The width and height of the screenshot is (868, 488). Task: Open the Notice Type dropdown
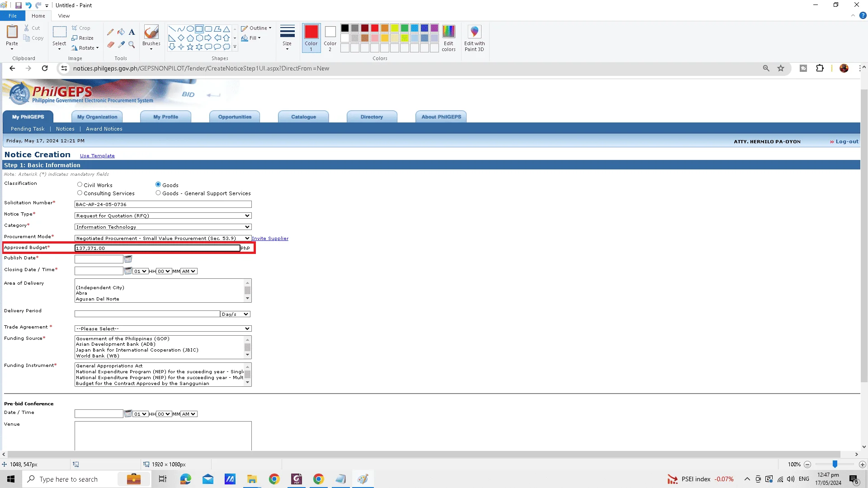coord(163,216)
